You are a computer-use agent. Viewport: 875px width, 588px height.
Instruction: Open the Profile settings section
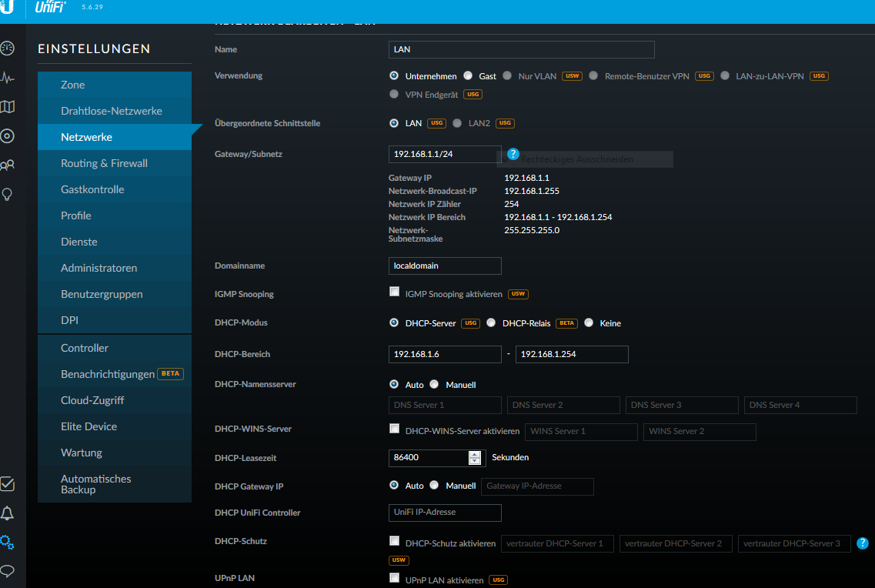pyautogui.click(x=115, y=216)
